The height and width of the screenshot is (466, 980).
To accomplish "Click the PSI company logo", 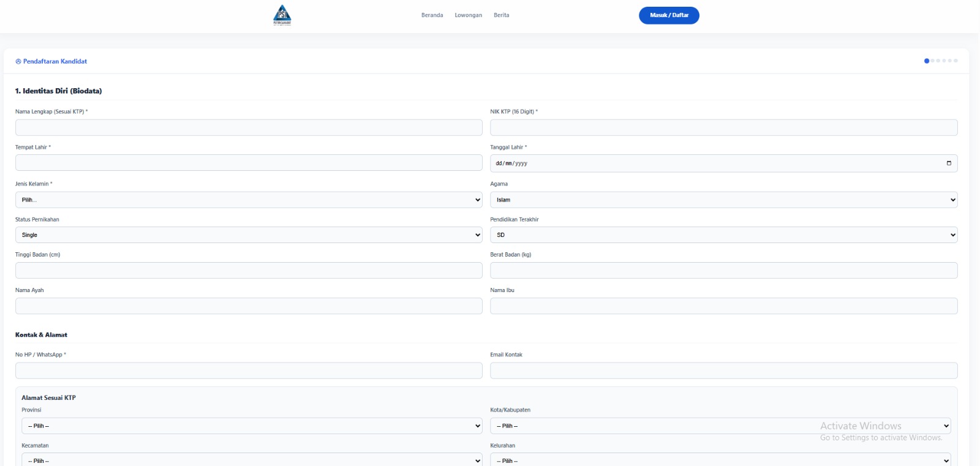I will click(282, 15).
